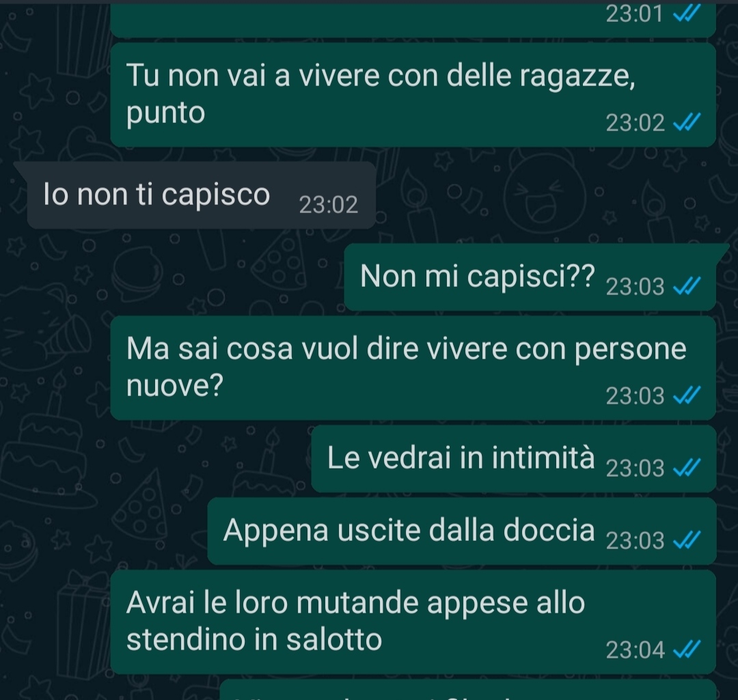Select the "Le vedrai in intimità" bubble

pos(513,459)
